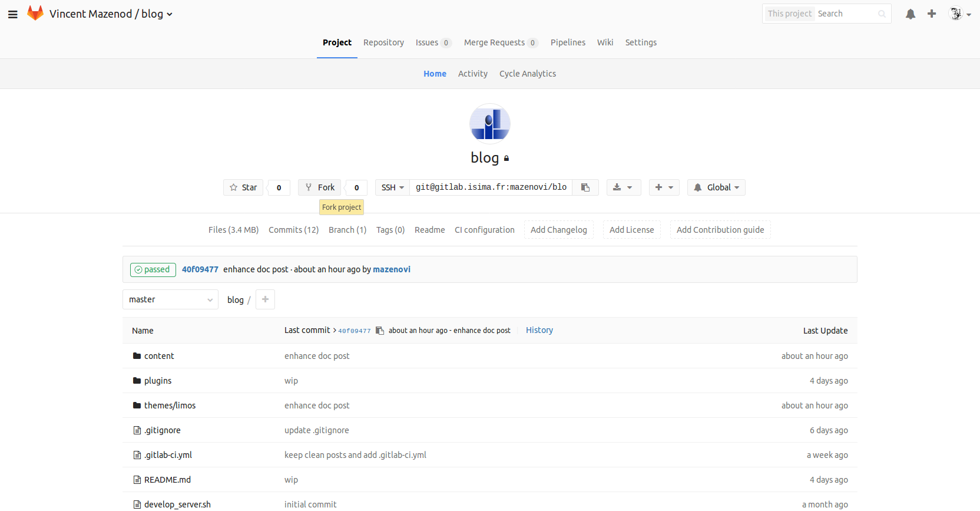The width and height of the screenshot is (980, 511).
Task: Click the plus new project icon in header
Action: click(932, 14)
